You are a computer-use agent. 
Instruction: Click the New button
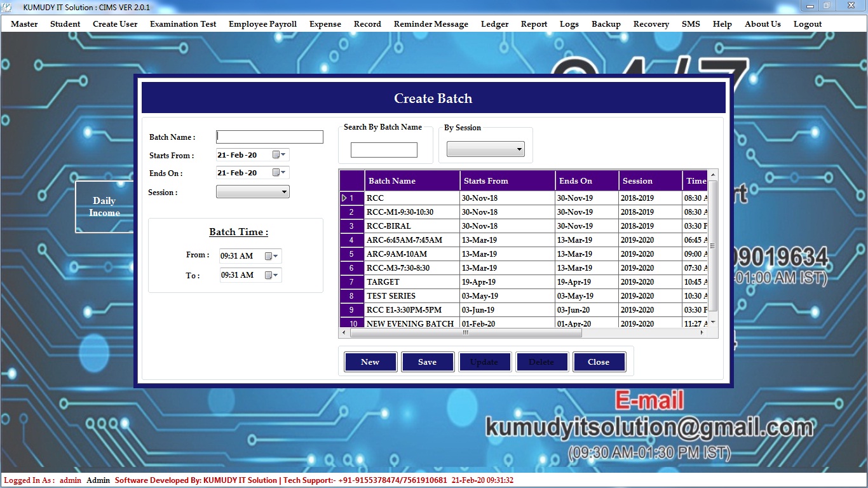click(x=370, y=362)
